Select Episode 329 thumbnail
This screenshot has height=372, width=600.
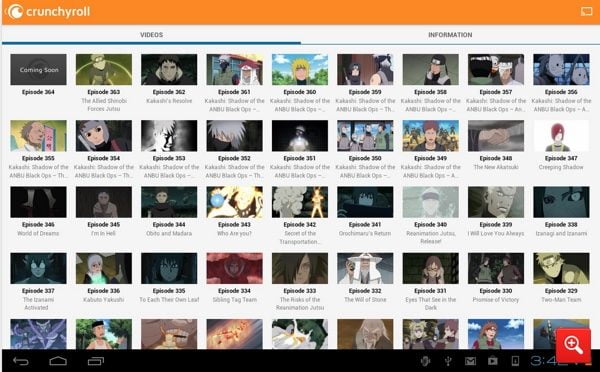pyautogui.click(x=561, y=268)
